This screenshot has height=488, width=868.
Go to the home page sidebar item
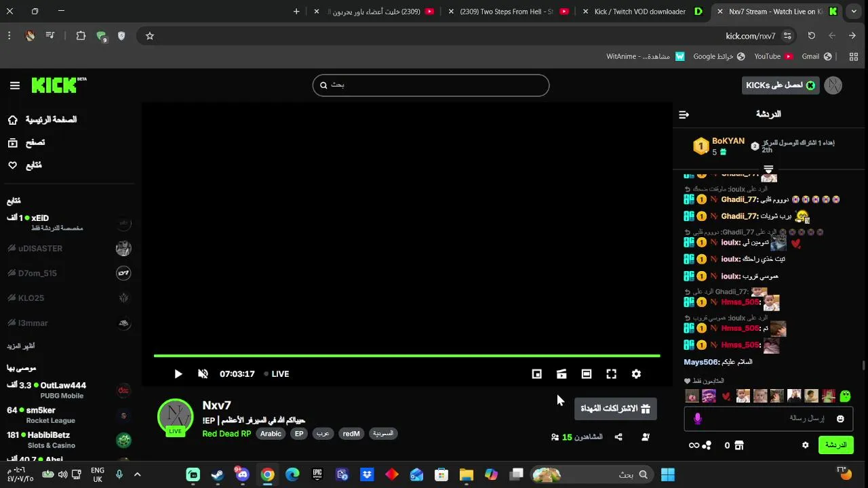(x=42, y=120)
